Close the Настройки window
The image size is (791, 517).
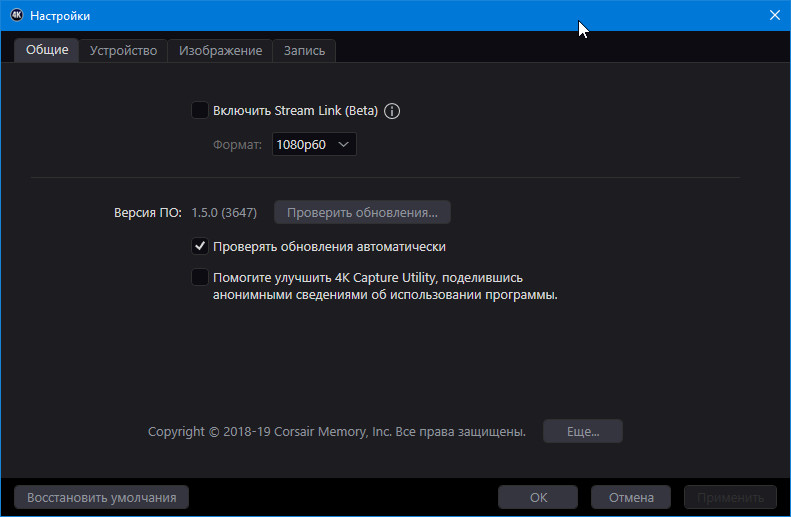pos(775,15)
